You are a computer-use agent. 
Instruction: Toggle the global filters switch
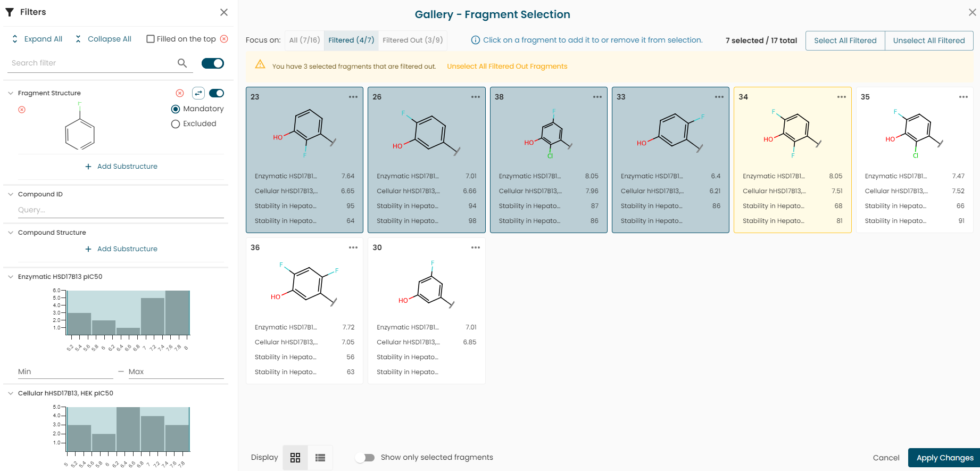(213, 63)
